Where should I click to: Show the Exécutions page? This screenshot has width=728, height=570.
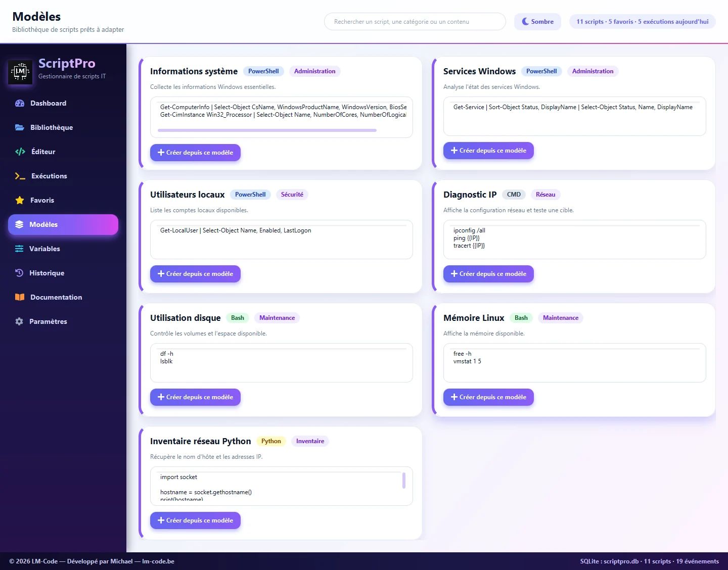pos(63,176)
